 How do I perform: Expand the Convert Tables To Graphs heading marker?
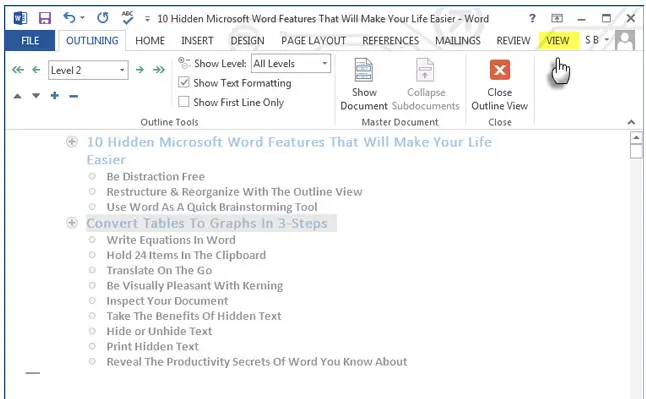[x=72, y=223]
